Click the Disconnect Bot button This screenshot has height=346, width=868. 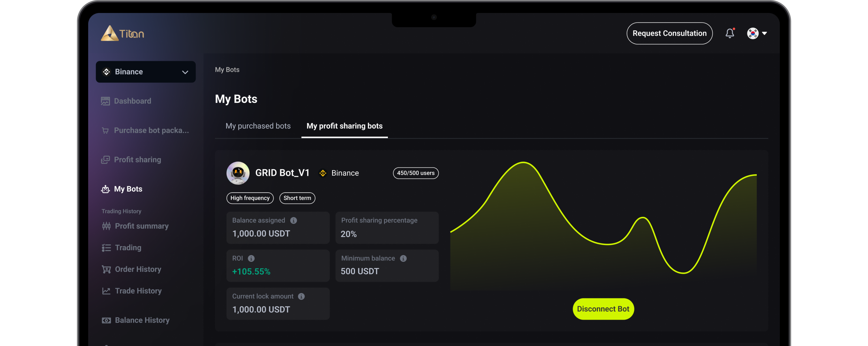pos(603,309)
